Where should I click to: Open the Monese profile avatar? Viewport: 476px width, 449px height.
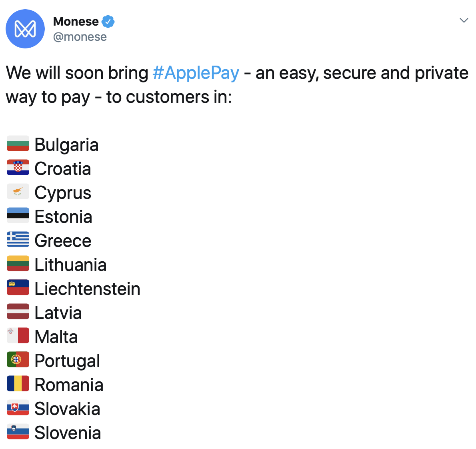pyautogui.click(x=25, y=29)
